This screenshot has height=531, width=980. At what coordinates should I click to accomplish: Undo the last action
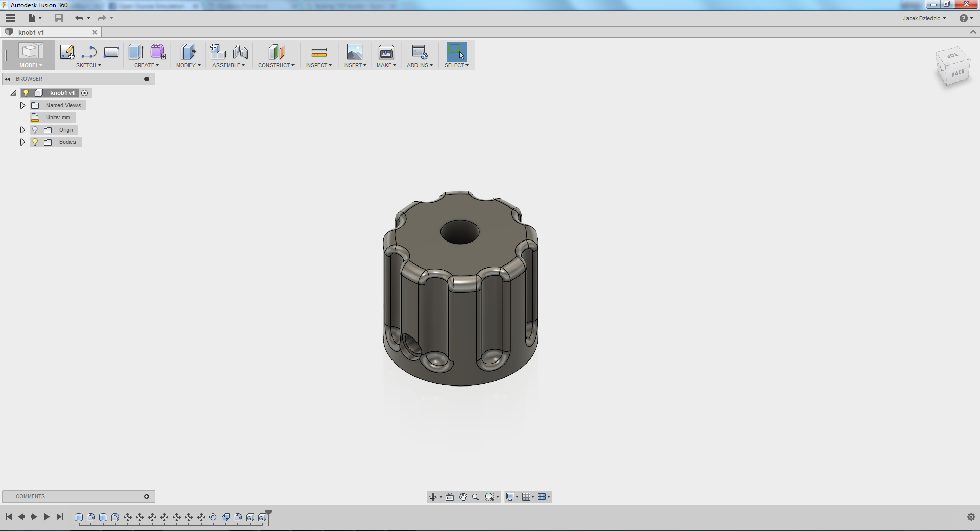point(79,18)
